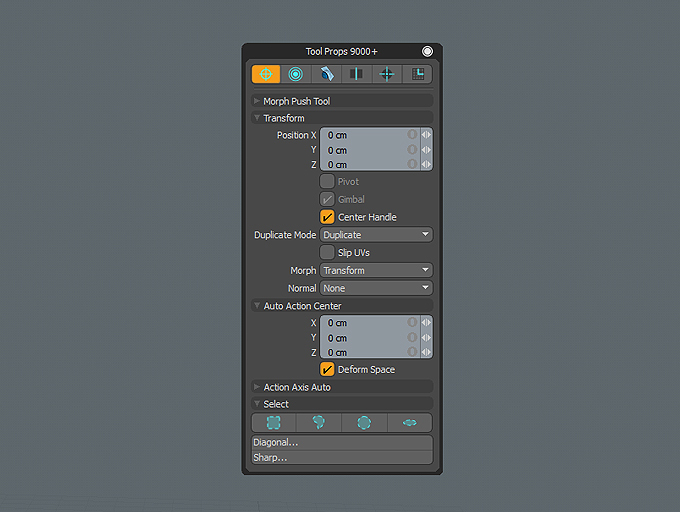Image resolution: width=680 pixels, height=512 pixels.
Task: Open the Duplicate Mode dropdown
Action: click(x=376, y=235)
